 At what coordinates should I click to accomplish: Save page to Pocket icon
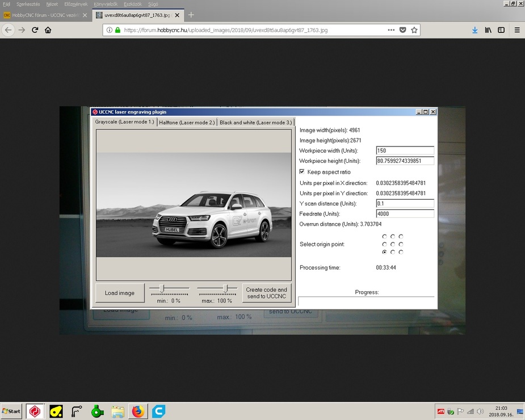(402, 30)
